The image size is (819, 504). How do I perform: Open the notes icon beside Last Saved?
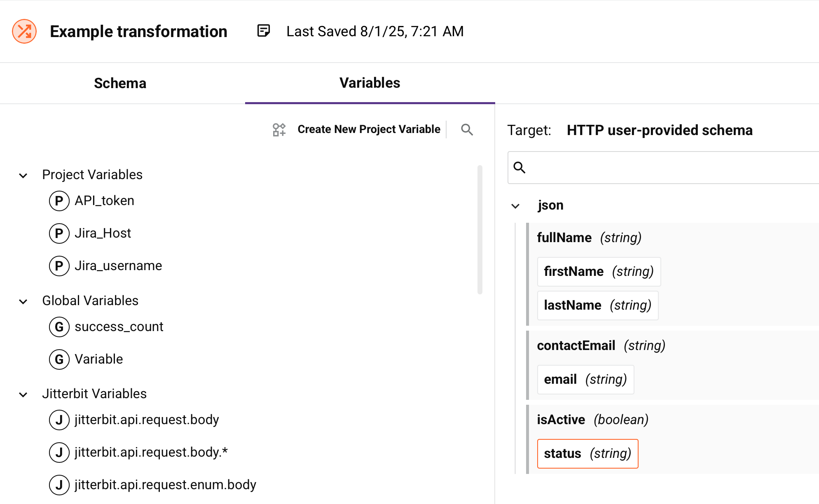(x=263, y=31)
